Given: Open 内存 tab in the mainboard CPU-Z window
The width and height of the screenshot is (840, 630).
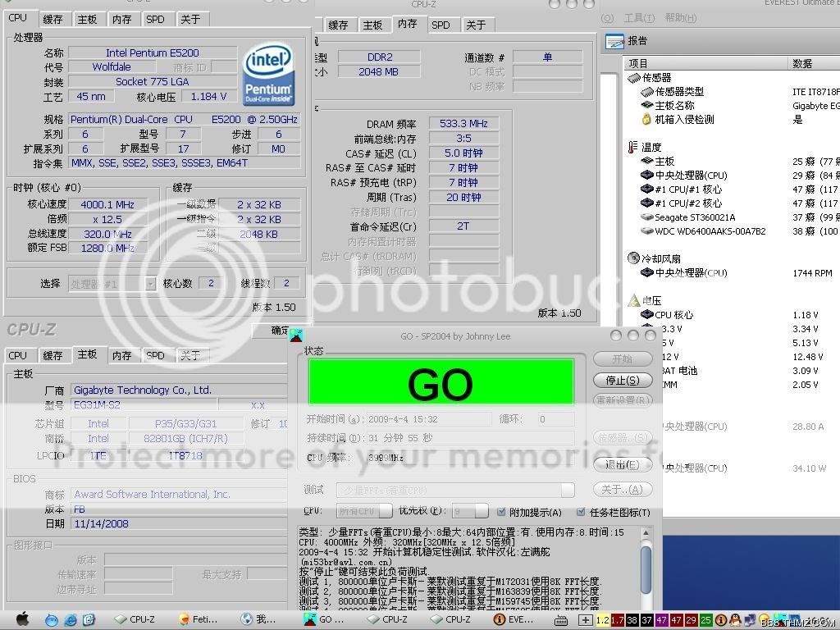Looking at the screenshot, I should point(121,355).
